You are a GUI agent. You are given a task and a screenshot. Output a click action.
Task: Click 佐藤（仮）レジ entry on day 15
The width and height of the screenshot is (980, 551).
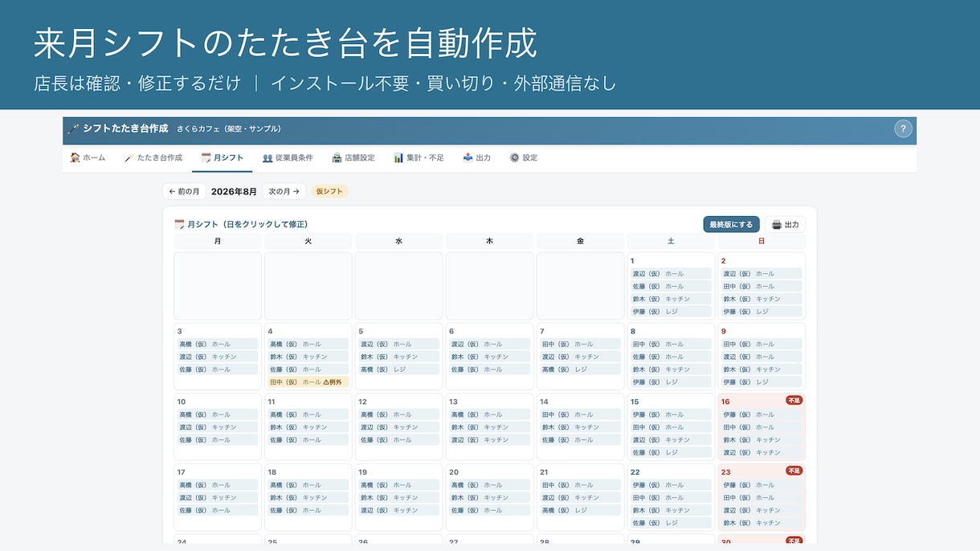tap(671, 453)
